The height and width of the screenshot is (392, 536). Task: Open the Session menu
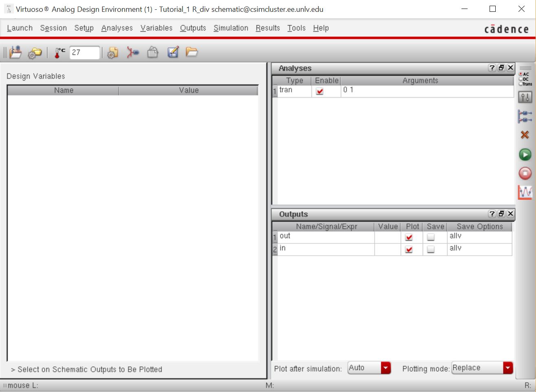53,28
